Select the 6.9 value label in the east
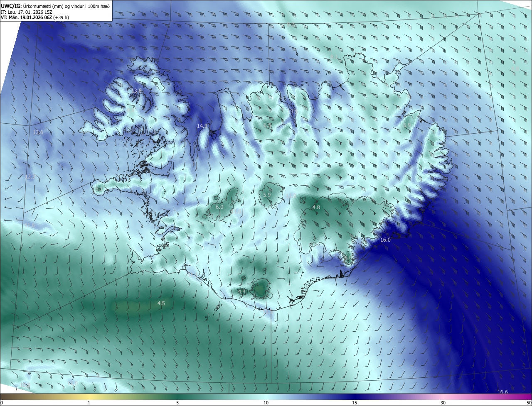 pyautogui.click(x=407, y=125)
